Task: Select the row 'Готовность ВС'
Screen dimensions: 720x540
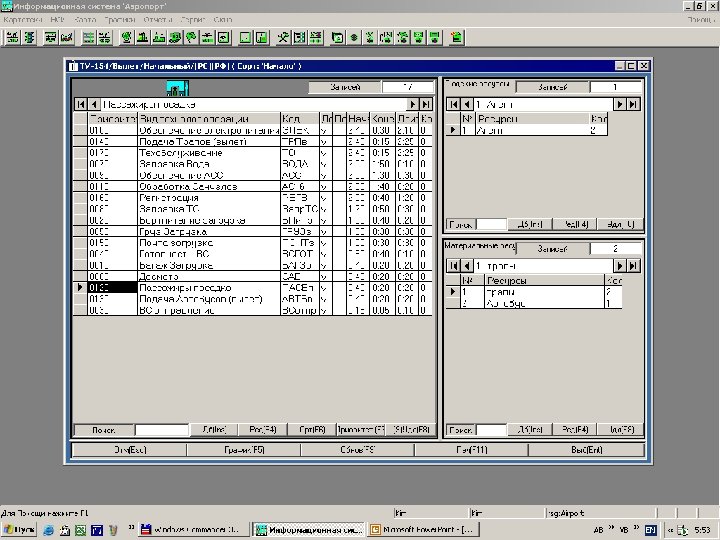Action: coord(253,254)
